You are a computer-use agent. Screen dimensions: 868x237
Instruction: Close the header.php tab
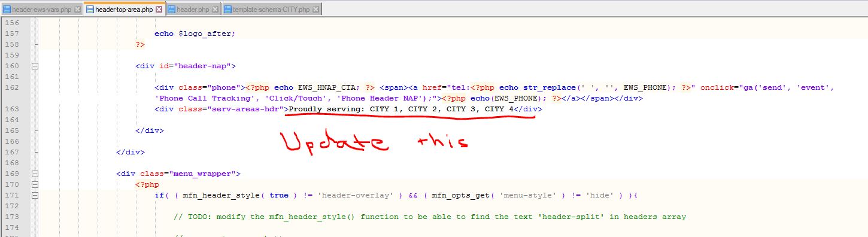coord(215,10)
